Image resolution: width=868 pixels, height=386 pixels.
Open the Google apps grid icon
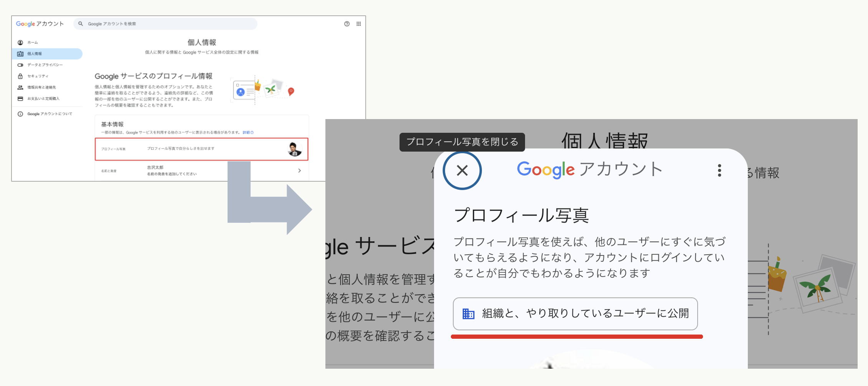[358, 24]
